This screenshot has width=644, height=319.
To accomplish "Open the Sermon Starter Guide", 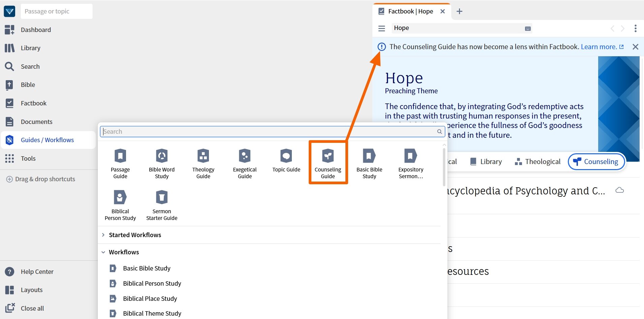I will tap(162, 205).
